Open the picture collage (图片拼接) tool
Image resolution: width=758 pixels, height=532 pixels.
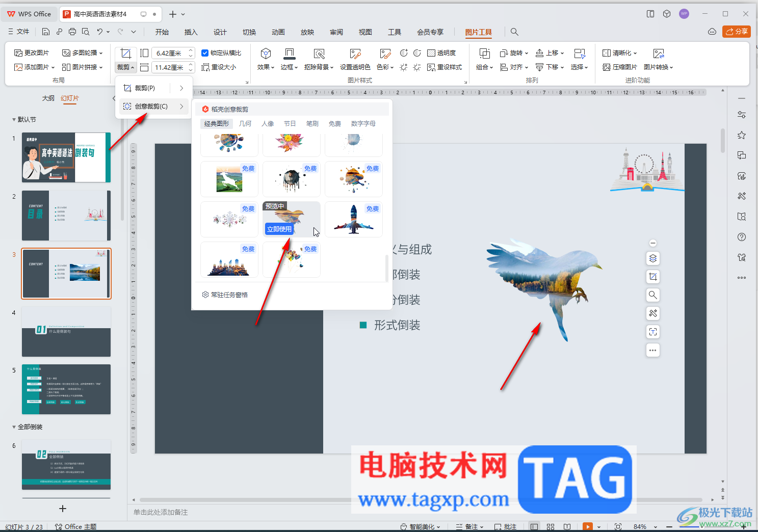coord(82,67)
